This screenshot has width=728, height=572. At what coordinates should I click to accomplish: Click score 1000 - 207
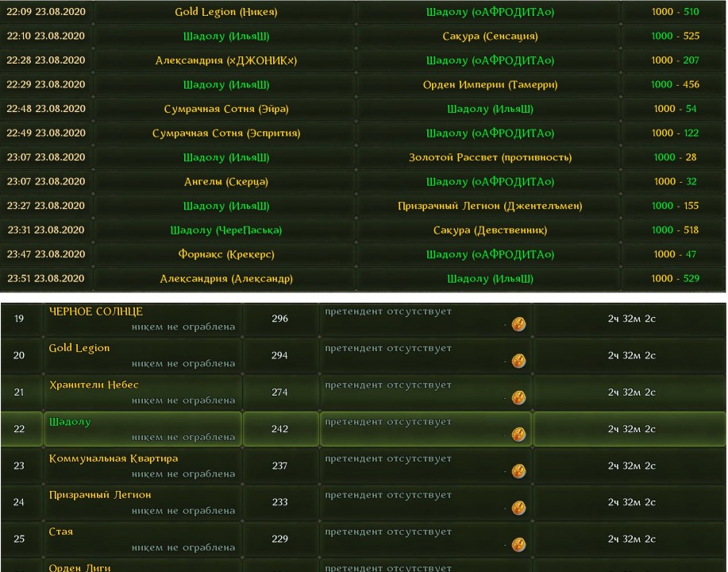(x=675, y=60)
